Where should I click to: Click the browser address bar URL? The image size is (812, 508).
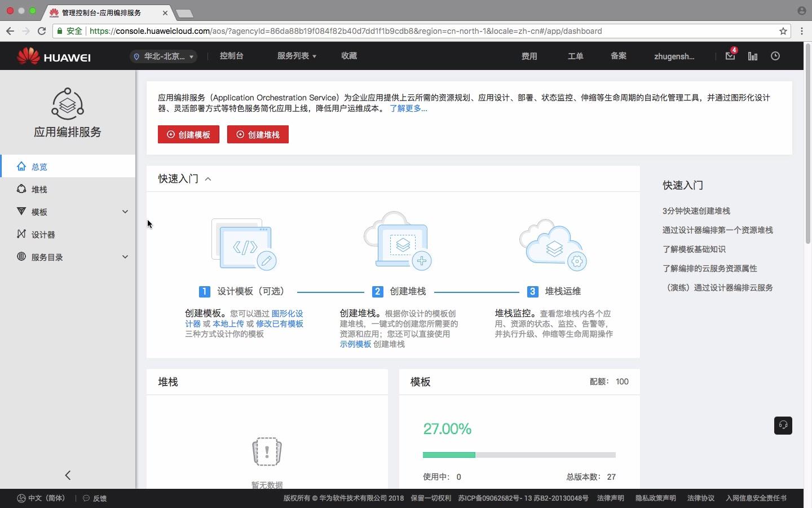[x=346, y=31]
